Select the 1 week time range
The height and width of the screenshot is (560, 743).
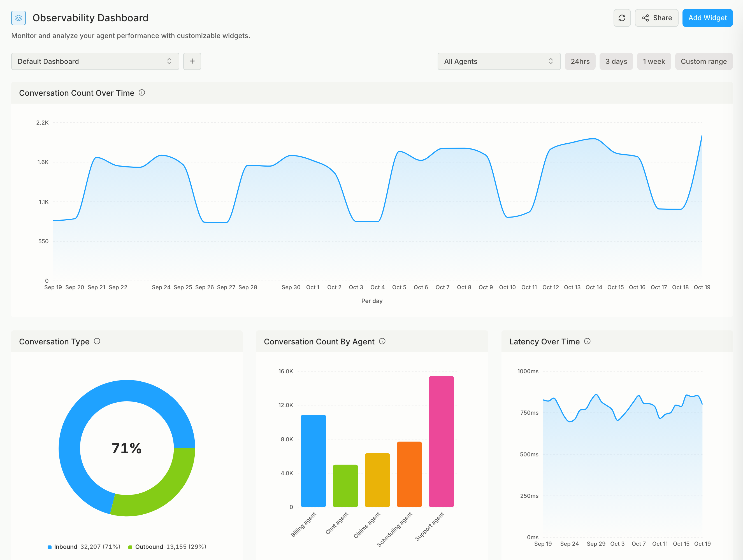(654, 61)
